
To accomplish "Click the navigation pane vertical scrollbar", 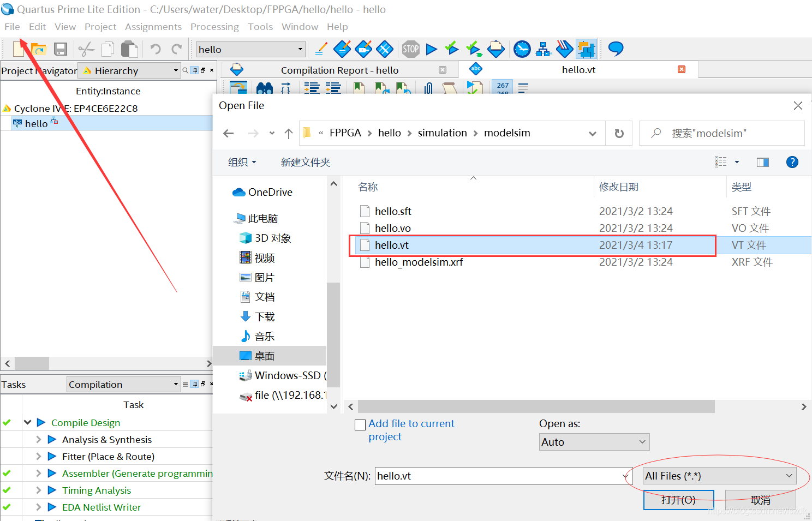I will [333, 334].
